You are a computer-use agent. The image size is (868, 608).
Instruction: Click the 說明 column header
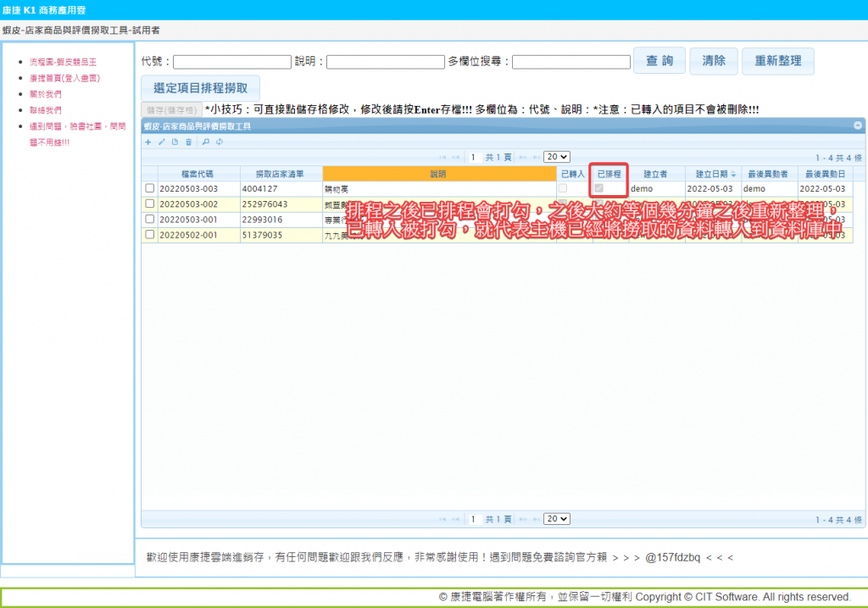(x=437, y=173)
